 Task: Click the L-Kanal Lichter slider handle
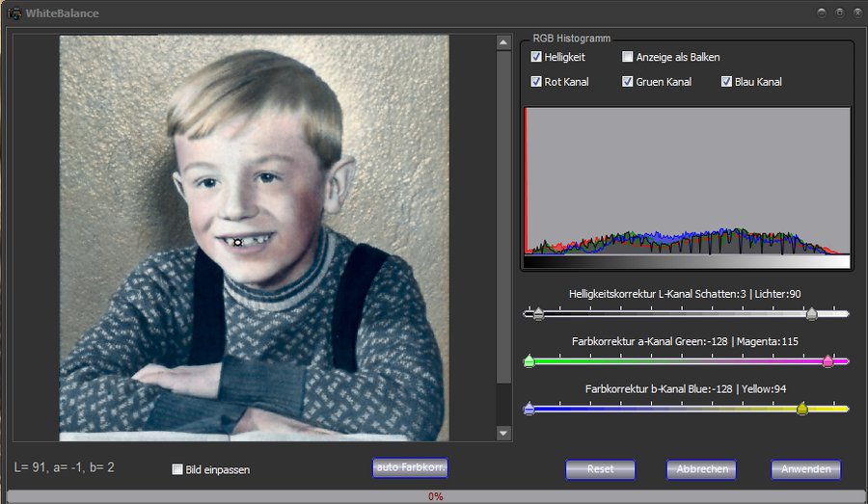(812, 313)
